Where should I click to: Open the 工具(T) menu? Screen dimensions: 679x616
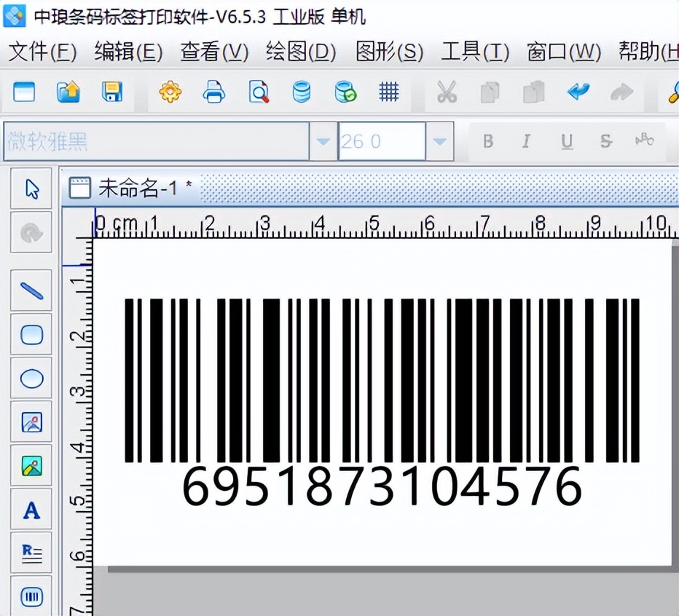pos(475,52)
